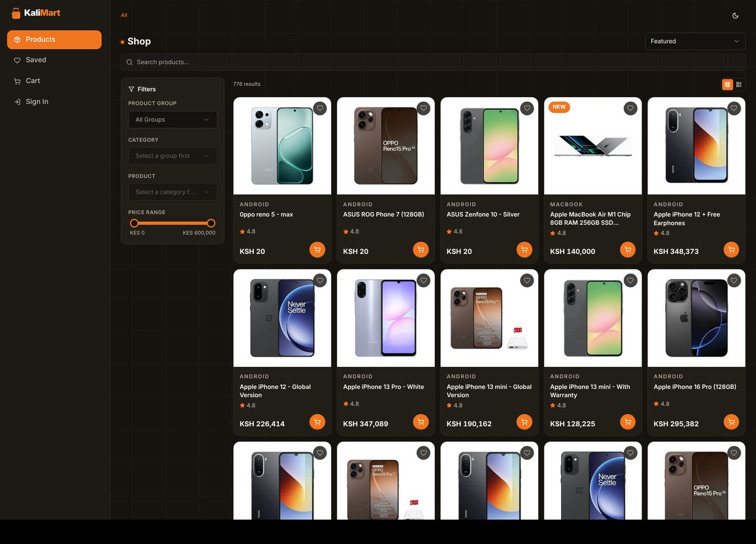Open the Featured sort dropdown
Screen dimensions: 756x544
(x=695, y=41)
